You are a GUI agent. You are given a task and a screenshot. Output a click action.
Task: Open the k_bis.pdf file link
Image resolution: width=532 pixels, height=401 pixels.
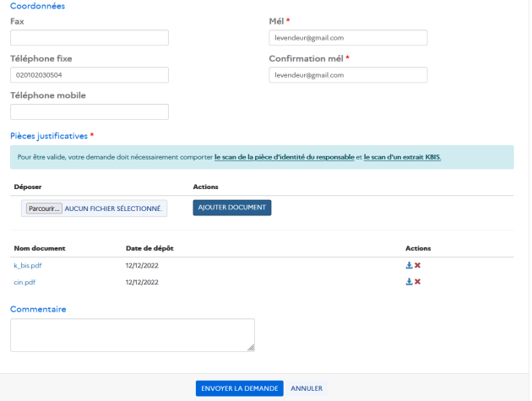pos(27,265)
